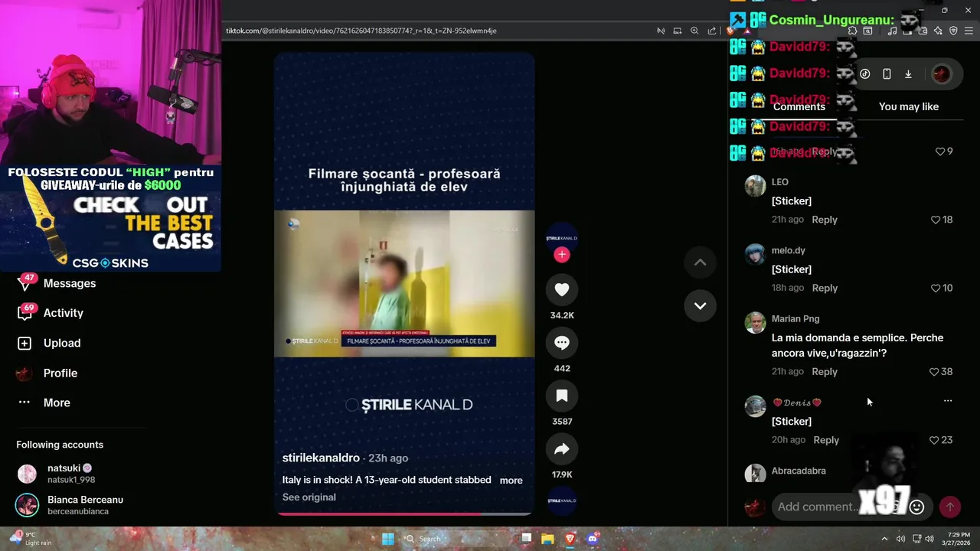
Task: Follow stirilekanaldro with the plus button
Action: pos(562,255)
